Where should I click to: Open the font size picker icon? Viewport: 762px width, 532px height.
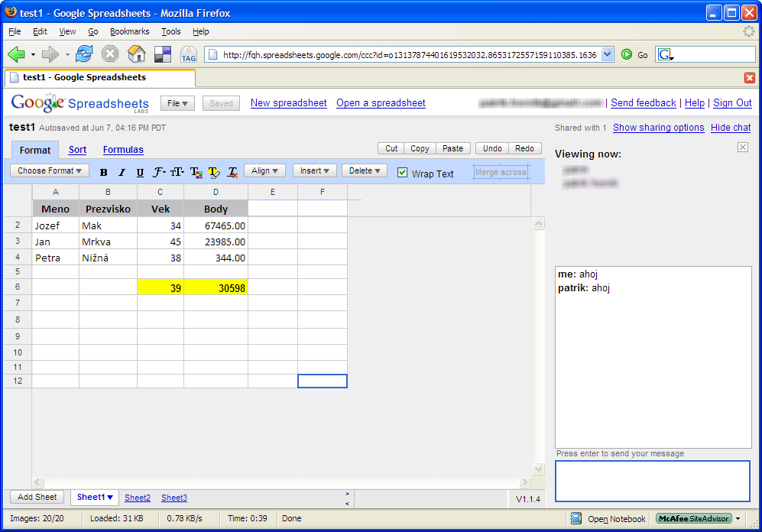pos(177,172)
